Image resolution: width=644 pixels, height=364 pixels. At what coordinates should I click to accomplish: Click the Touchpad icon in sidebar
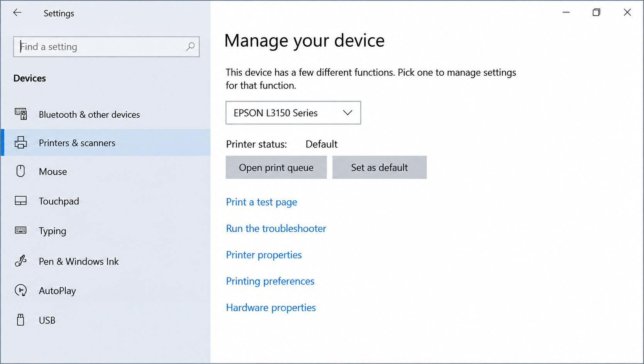coord(21,201)
